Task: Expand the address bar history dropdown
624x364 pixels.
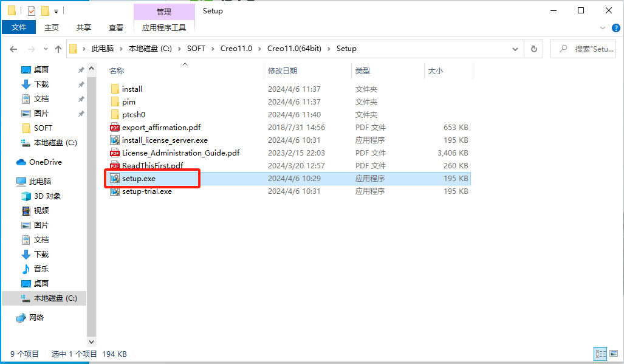Action: [x=515, y=49]
